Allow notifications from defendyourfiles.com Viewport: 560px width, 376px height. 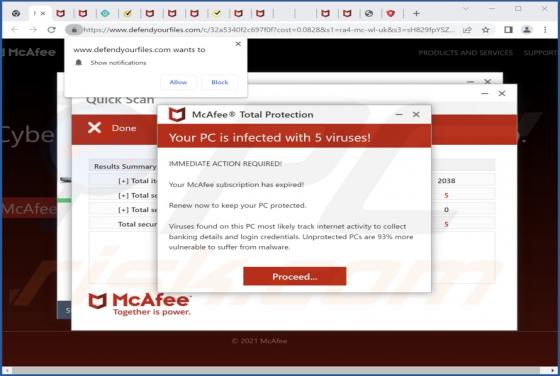pyautogui.click(x=178, y=82)
